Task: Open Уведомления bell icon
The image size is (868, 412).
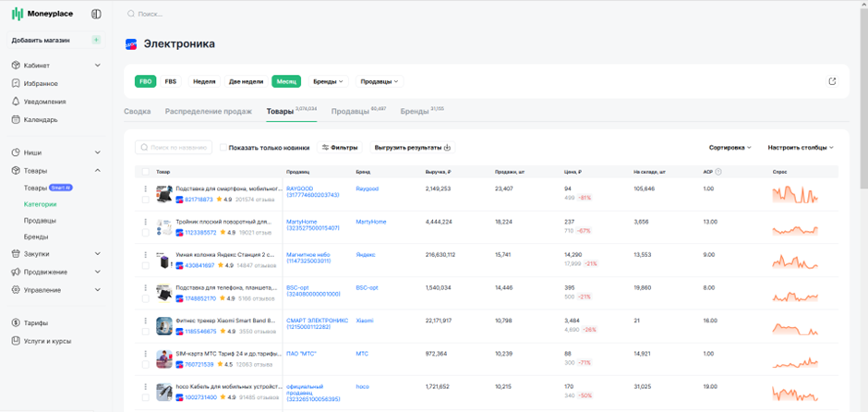Action: (x=16, y=102)
